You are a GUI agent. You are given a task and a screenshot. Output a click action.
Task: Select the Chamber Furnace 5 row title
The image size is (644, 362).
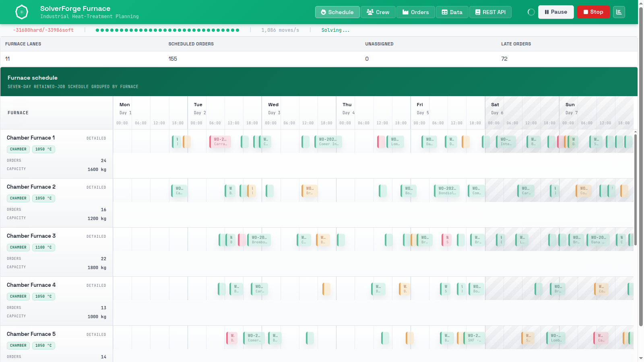pos(31,334)
